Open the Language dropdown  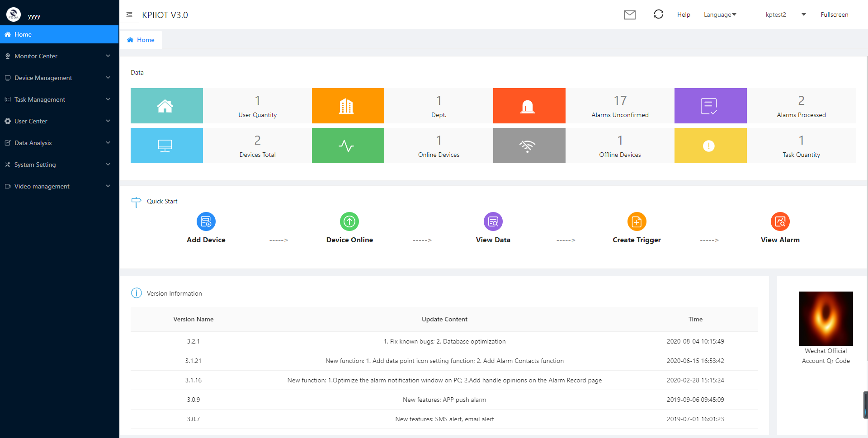point(720,14)
